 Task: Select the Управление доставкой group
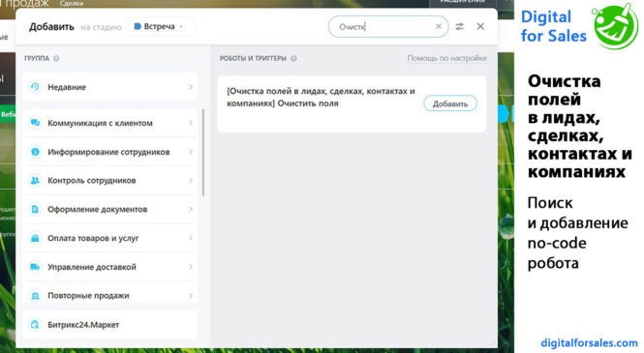coord(110,267)
